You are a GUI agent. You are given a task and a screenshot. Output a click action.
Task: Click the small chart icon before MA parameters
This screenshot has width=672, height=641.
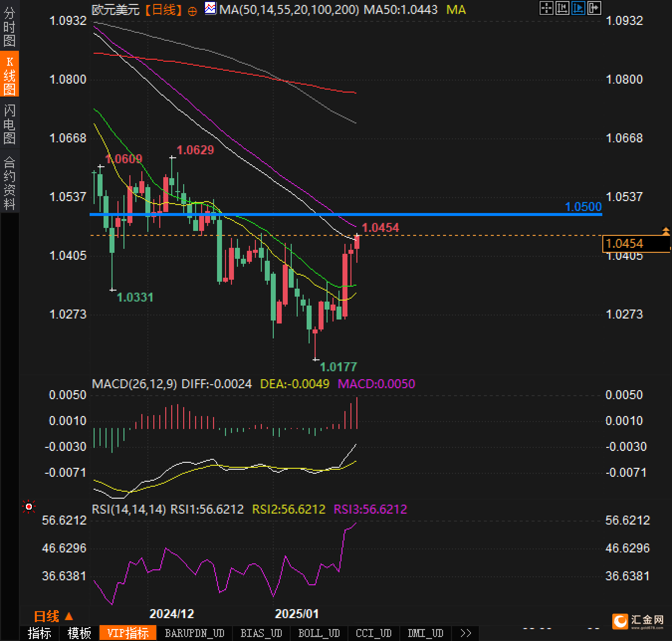coord(211,8)
